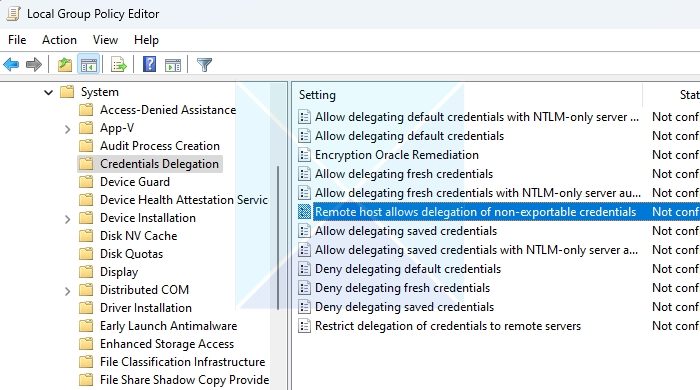Select Deny delegating default credentials policy
Image resolution: width=700 pixels, height=390 pixels.
(408, 269)
